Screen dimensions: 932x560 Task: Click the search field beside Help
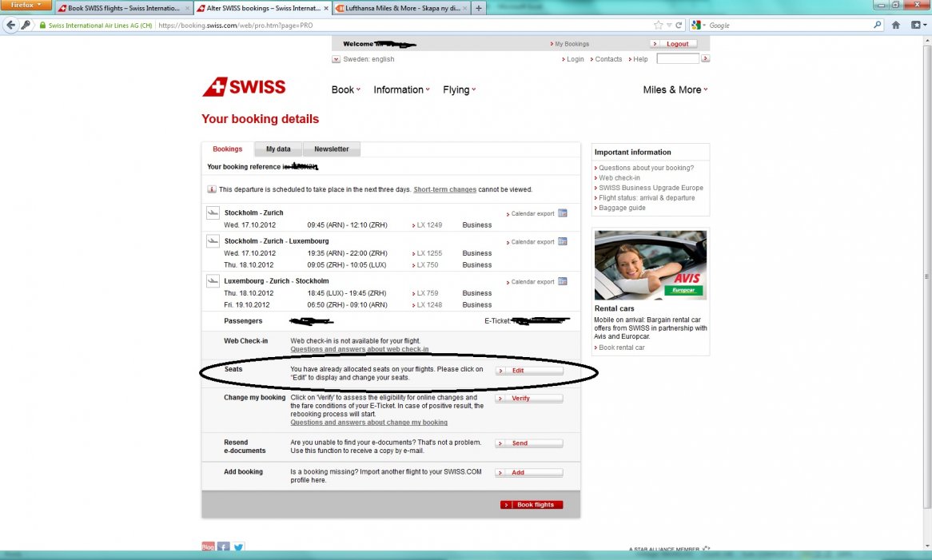677,59
